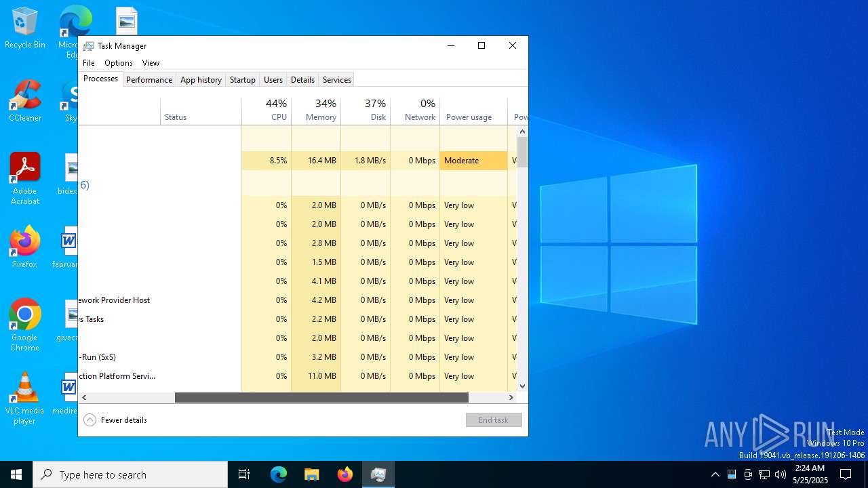Switch to the Startup tab
The height and width of the screenshot is (488, 868).
(242, 80)
